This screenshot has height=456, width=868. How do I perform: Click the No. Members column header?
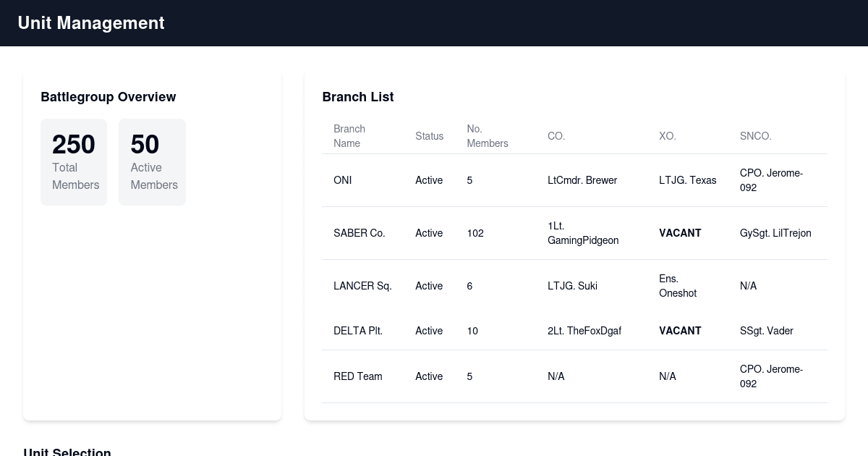click(x=487, y=136)
